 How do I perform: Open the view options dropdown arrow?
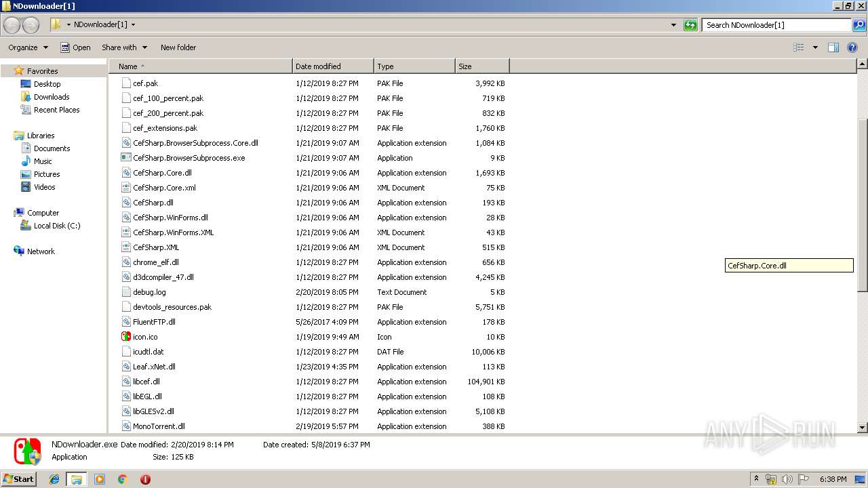(x=815, y=47)
